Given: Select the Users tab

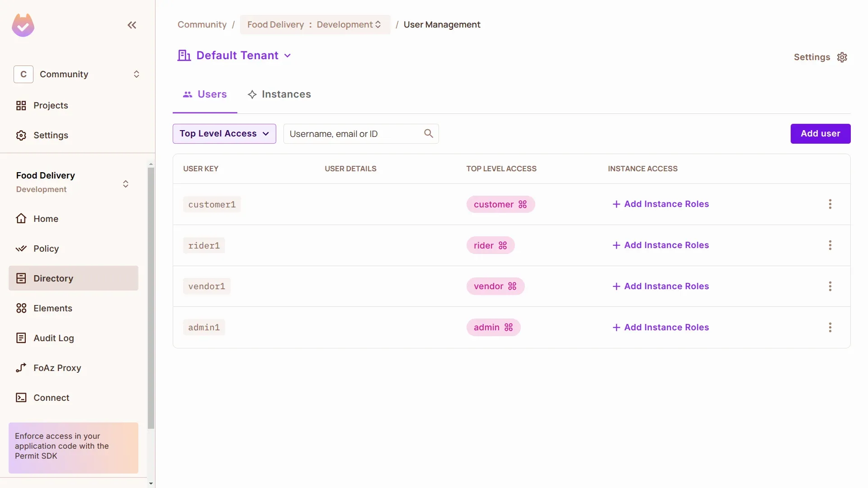Looking at the screenshot, I should (205, 94).
